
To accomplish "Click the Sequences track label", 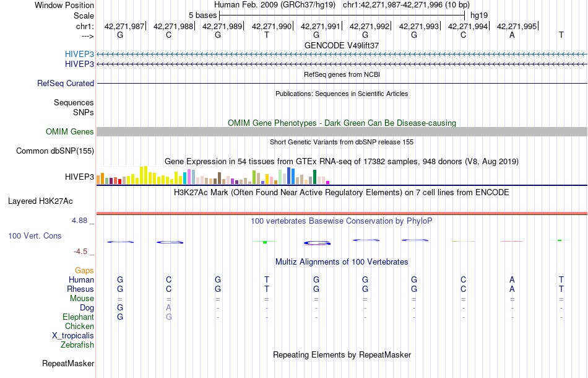I will pyautogui.click(x=74, y=102).
